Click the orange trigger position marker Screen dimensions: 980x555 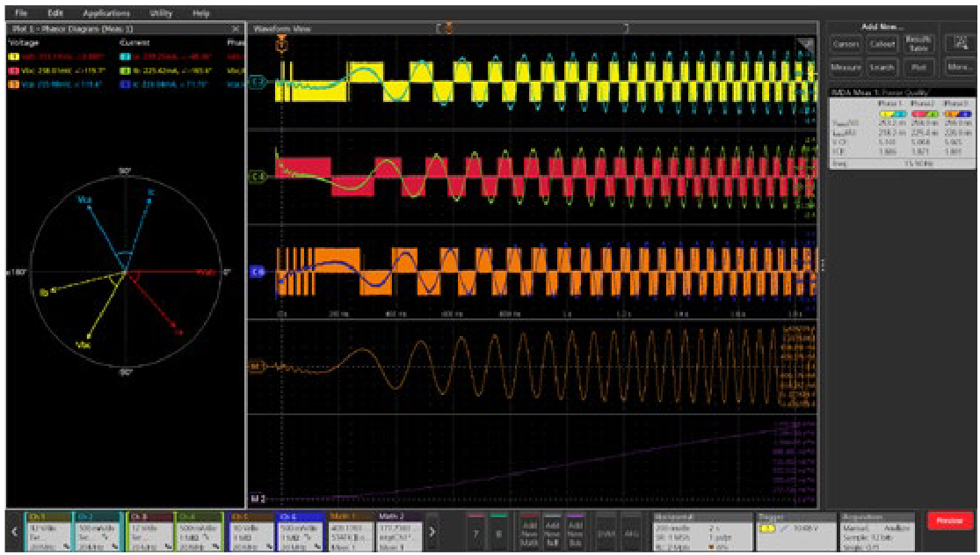[283, 40]
